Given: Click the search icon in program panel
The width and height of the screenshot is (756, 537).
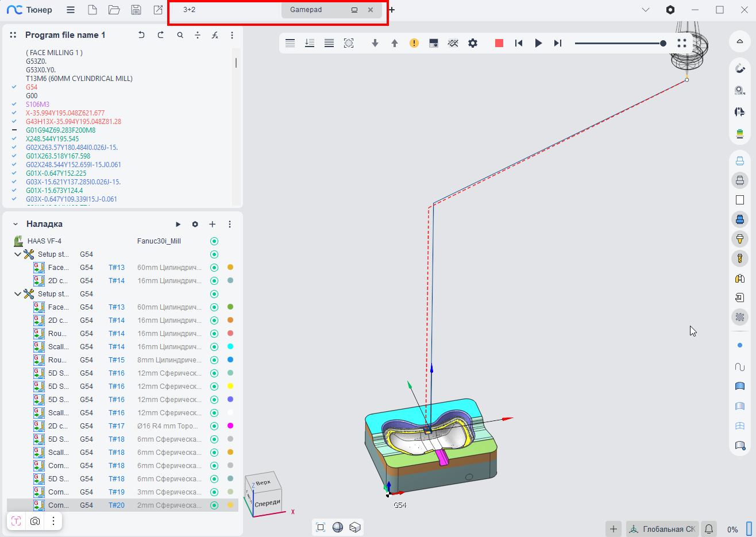Looking at the screenshot, I should [x=180, y=35].
